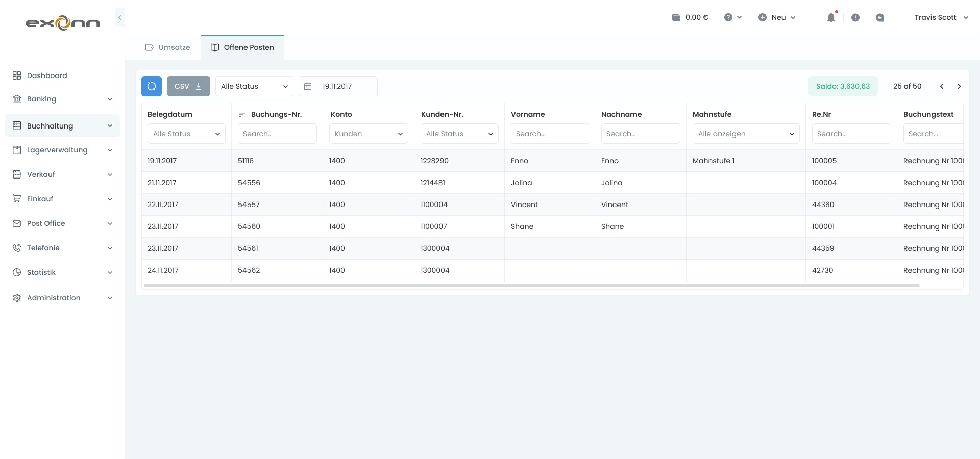980x459 pixels.
Task: Open the chat messages icon
Action: (x=880, y=17)
